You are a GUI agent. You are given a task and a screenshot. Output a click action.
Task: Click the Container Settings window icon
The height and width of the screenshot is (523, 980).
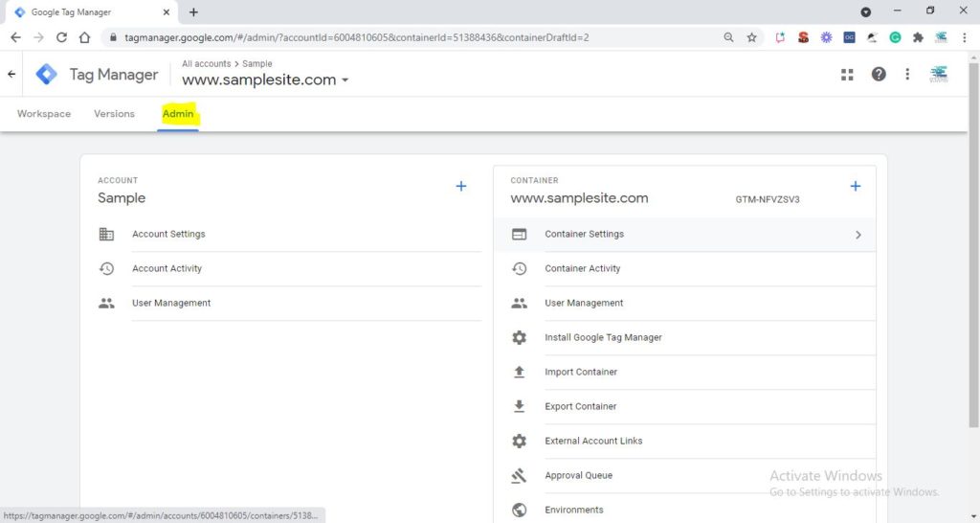tap(520, 234)
